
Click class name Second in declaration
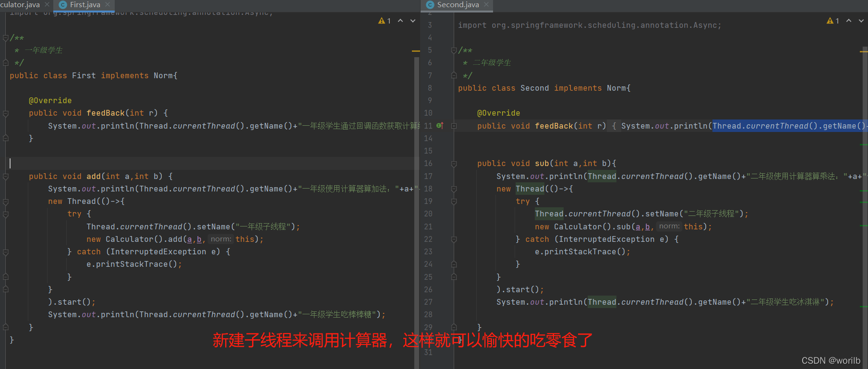tap(534, 88)
